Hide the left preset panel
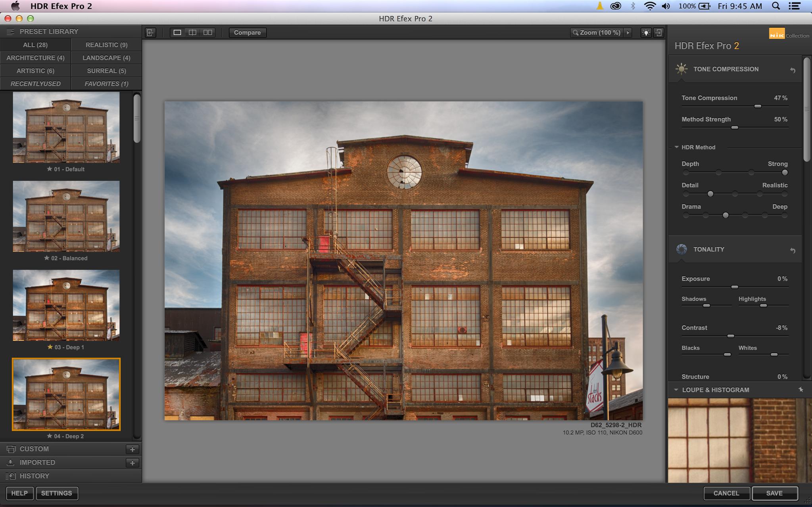 point(150,33)
